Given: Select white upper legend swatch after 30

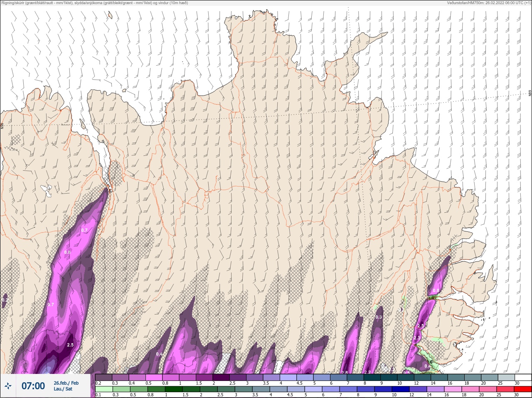Looking at the screenshot, I should pyautogui.click(x=523, y=377).
